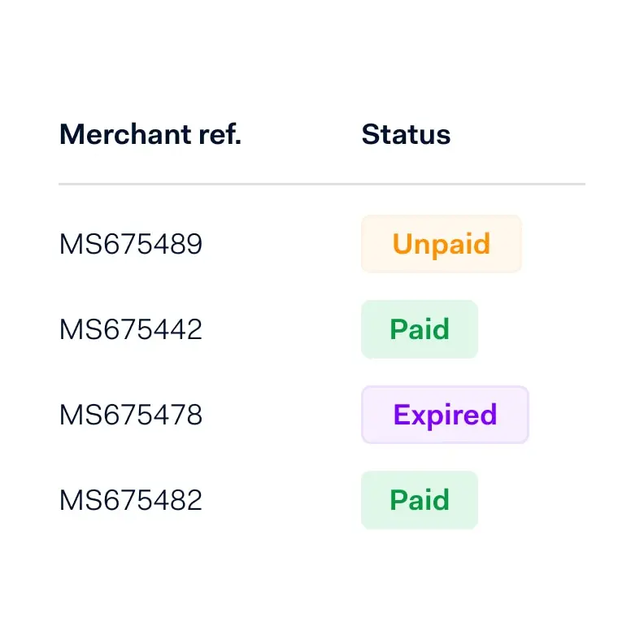This screenshot has width=644, height=644.
Task: Choose the row with the Expired status
Action: pyautogui.click(x=130, y=415)
